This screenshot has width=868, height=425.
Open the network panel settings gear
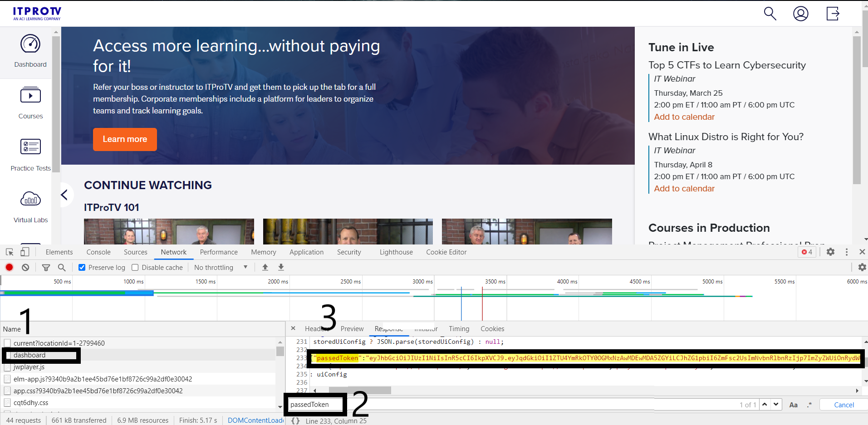(862, 267)
